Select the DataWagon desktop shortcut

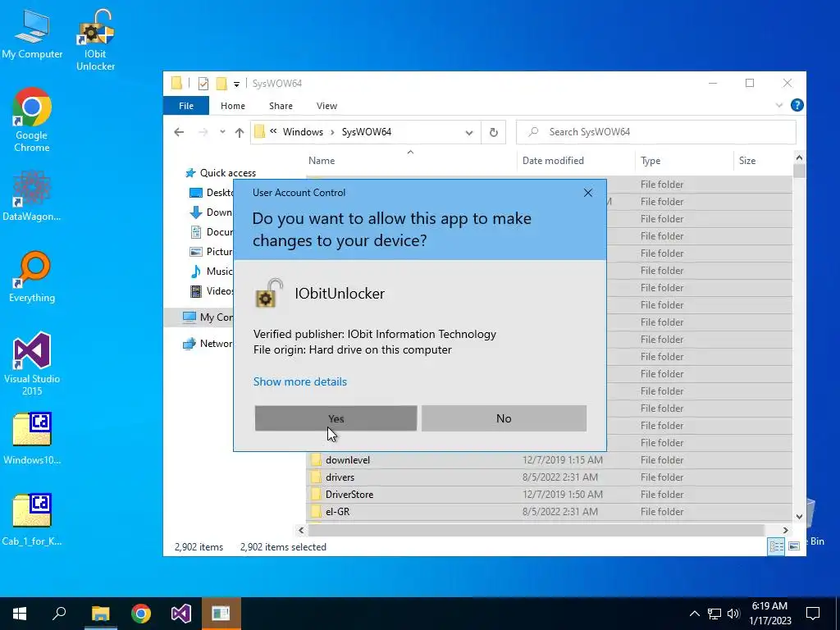click(32, 196)
